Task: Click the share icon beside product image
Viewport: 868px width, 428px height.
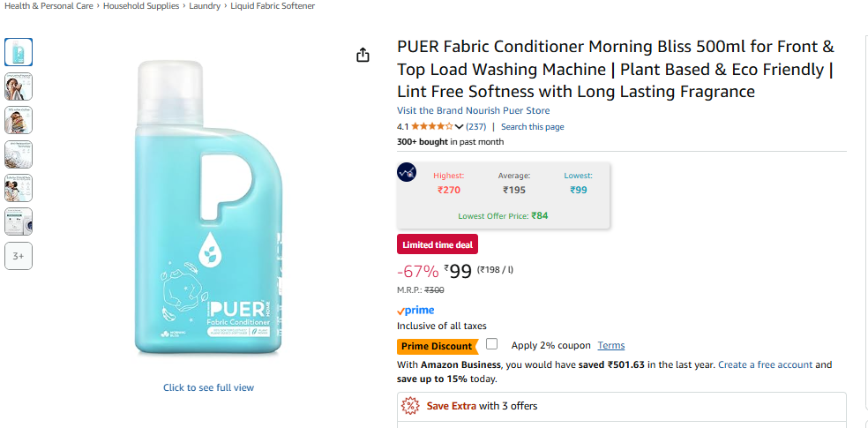Action: click(363, 56)
